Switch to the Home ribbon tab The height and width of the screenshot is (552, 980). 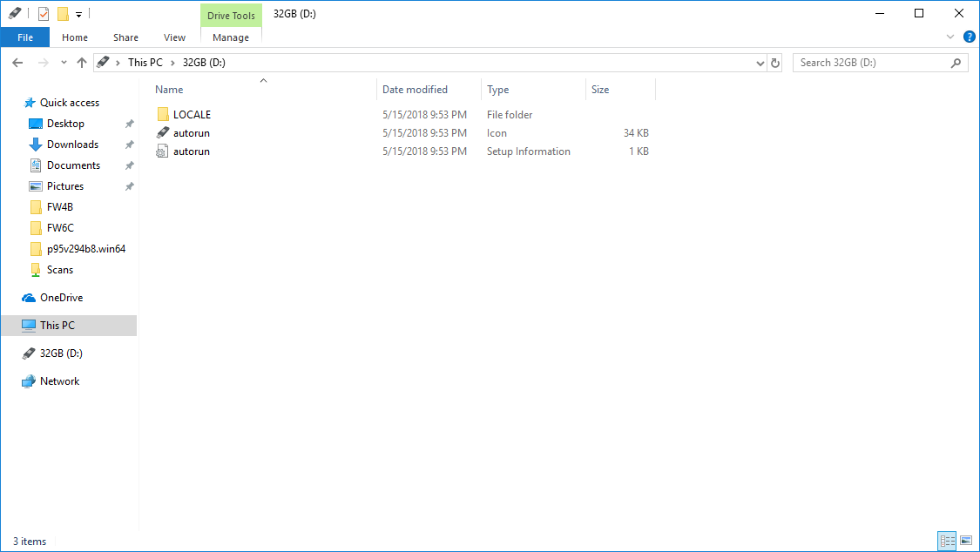tap(75, 37)
